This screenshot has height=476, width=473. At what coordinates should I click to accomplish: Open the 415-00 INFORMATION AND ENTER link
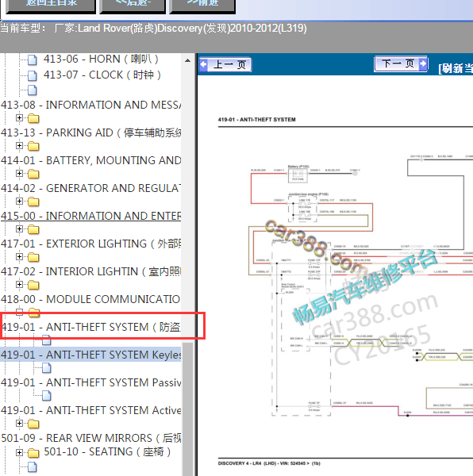point(90,216)
